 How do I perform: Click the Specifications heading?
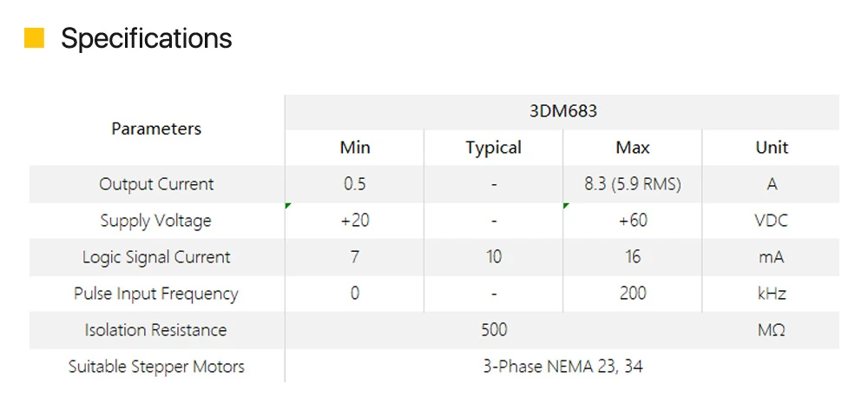pos(146,38)
